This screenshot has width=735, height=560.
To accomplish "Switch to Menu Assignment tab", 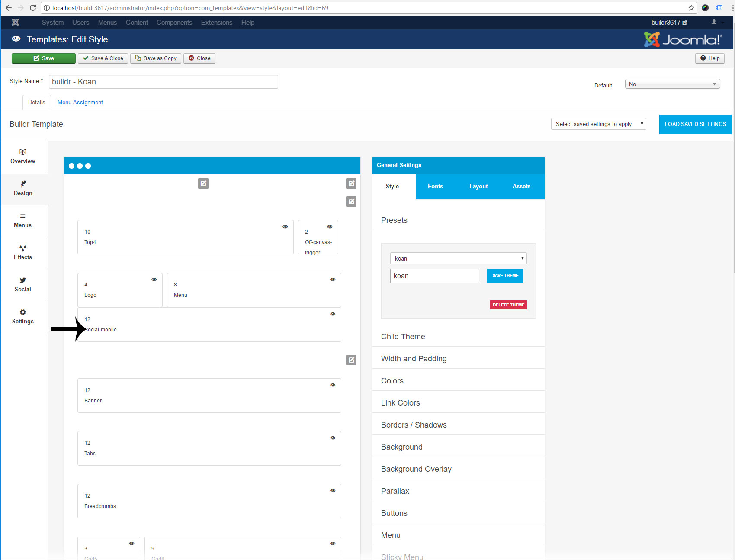I will click(x=80, y=103).
